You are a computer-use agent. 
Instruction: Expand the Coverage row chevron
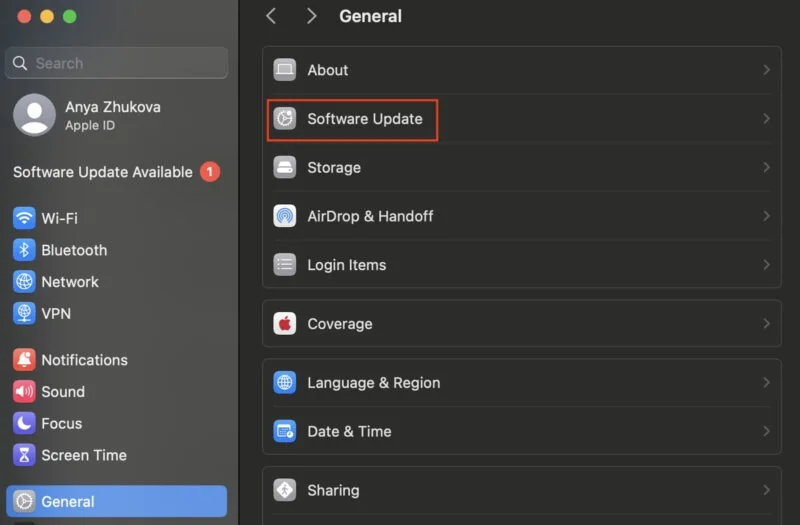coord(766,323)
